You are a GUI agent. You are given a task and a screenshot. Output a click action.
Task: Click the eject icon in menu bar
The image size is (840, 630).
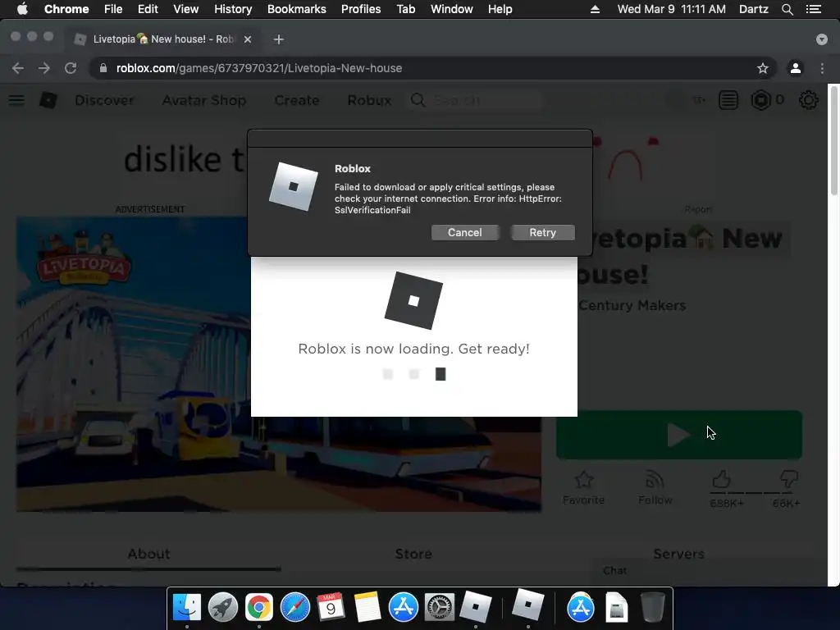[595, 9]
